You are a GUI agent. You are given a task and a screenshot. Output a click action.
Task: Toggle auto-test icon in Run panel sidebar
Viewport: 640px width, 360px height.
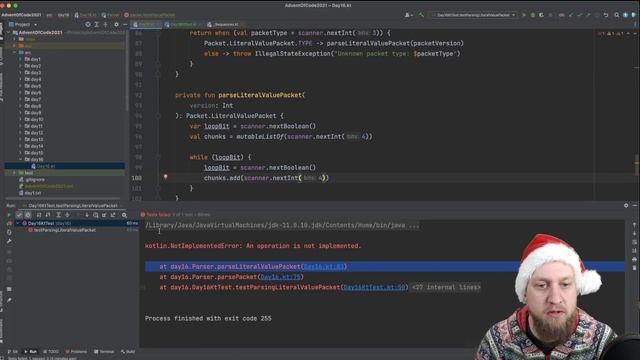click(x=9, y=232)
